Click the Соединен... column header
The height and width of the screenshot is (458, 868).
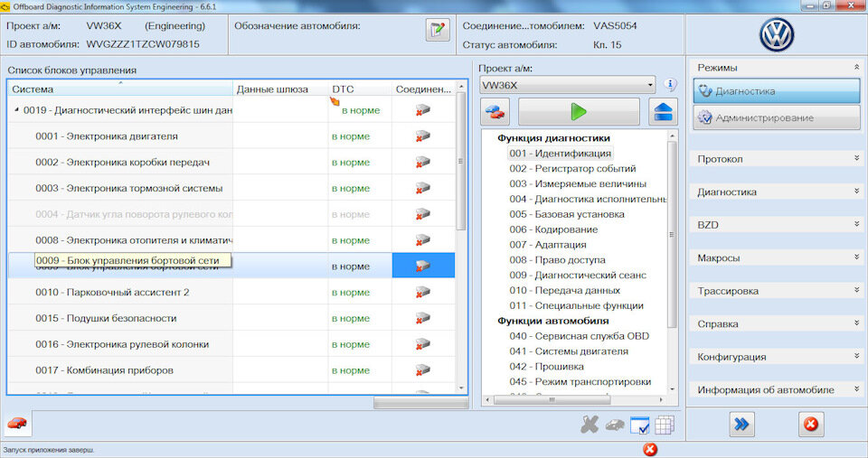coord(423,89)
